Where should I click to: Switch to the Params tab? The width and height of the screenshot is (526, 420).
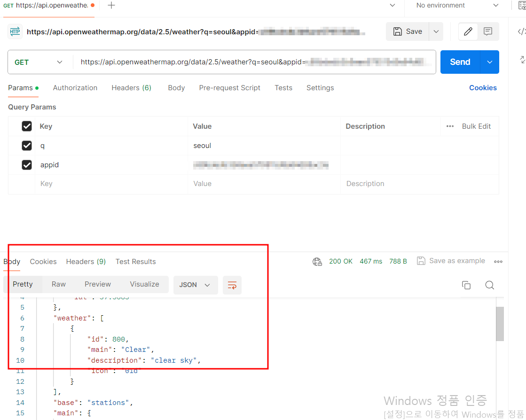point(23,88)
